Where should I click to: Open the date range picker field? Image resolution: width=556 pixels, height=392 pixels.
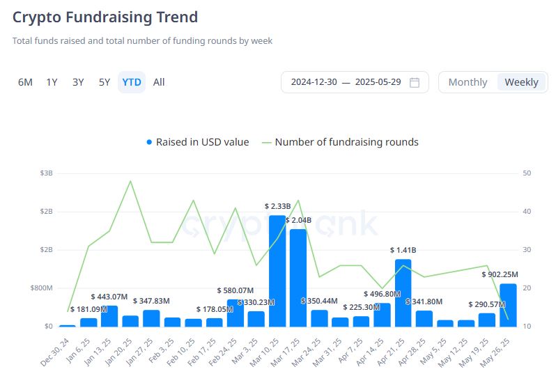click(355, 82)
